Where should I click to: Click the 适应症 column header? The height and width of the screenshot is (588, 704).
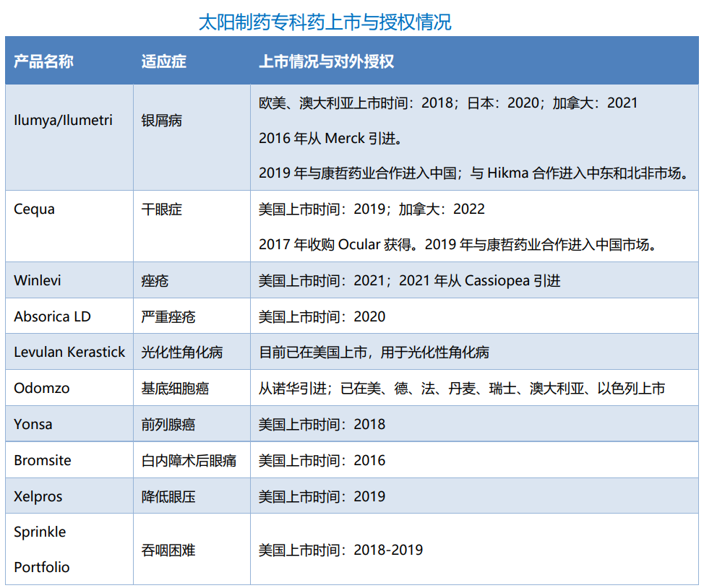click(163, 61)
